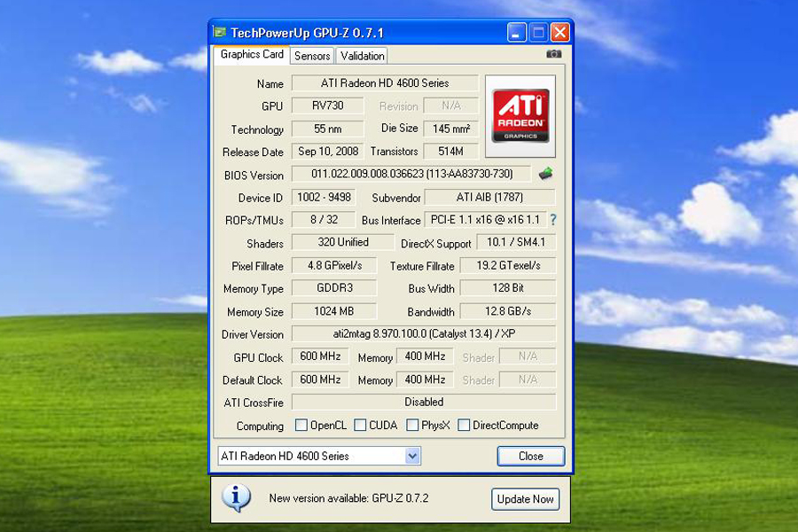Click the GPU field showing RV730
Viewport: 798px width, 532px height.
coord(328,106)
